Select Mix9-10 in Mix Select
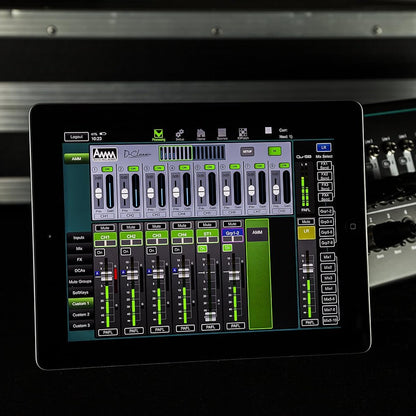 (330, 320)
